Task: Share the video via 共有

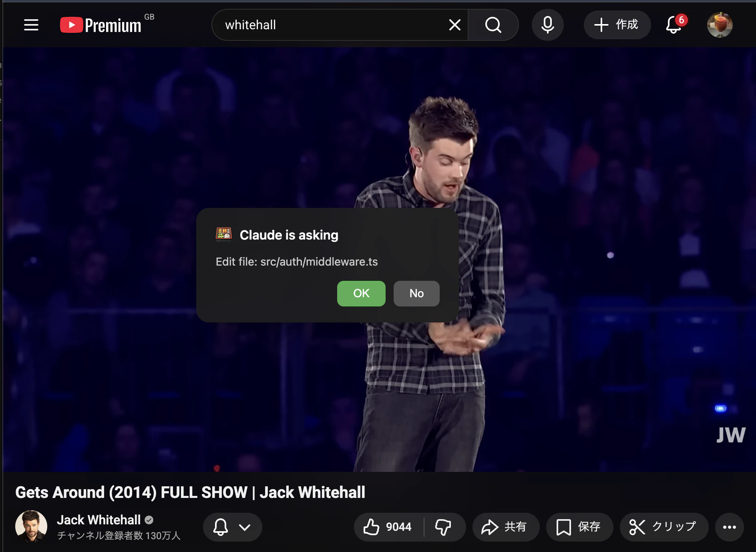Action: pos(505,527)
